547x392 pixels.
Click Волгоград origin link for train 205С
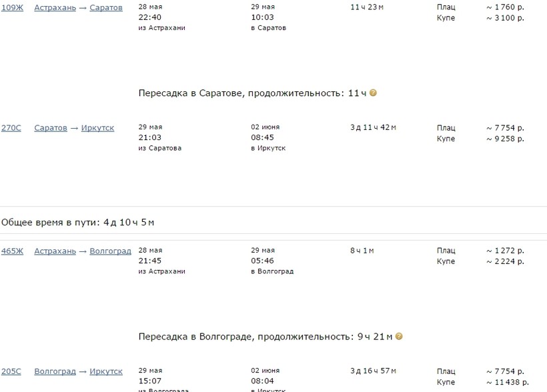[x=55, y=371]
